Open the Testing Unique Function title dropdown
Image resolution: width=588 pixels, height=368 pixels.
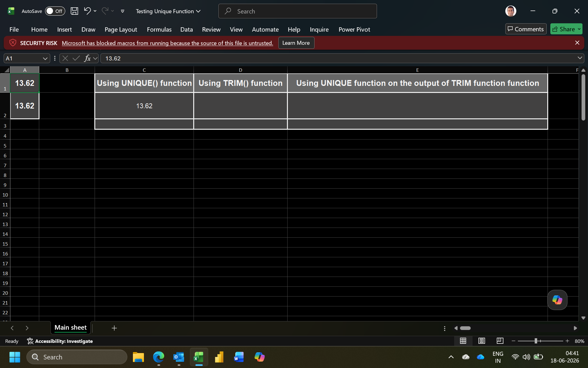point(168,11)
